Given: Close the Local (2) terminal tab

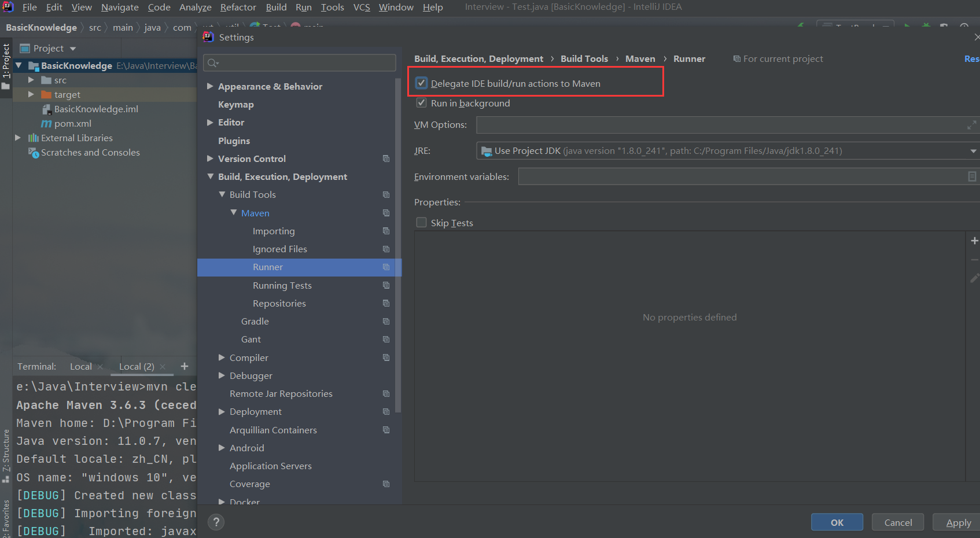Looking at the screenshot, I should [x=163, y=367].
